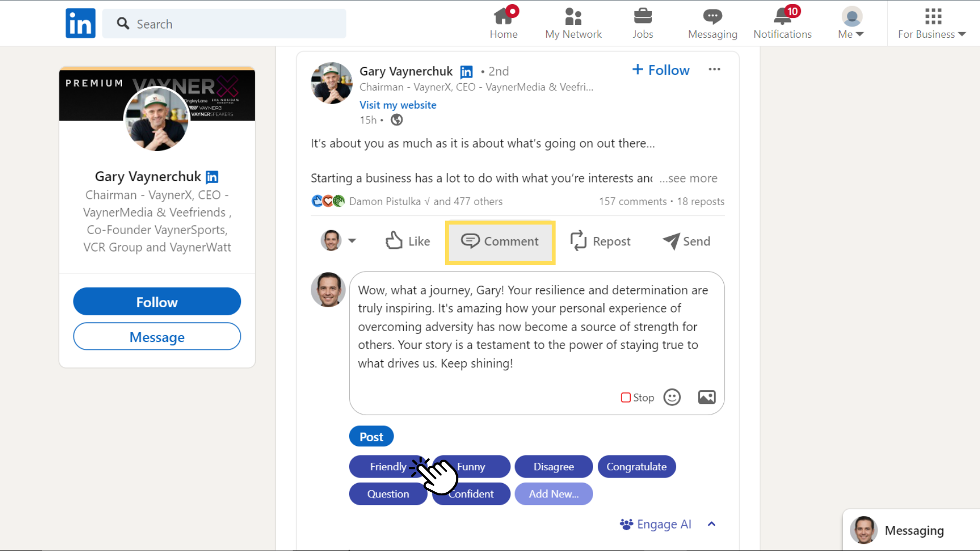Click the LinkedIn logo icon
980x551 pixels.
point(80,23)
